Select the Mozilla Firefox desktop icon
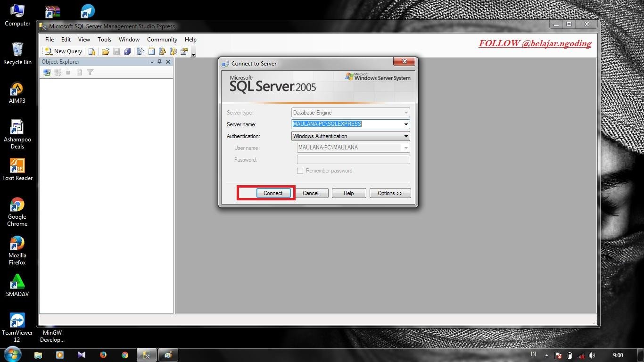Image resolution: width=644 pixels, height=362 pixels. pos(17,251)
